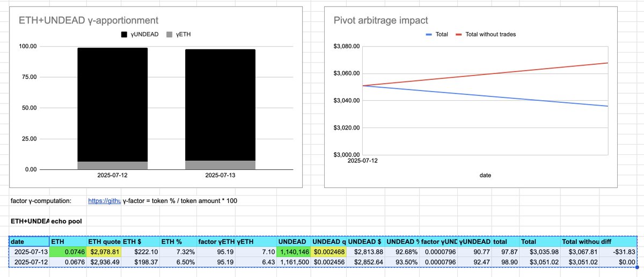The width and height of the screenshot is (644, 277).
Task: Select the 'ETH+UNDEA echo pool' label cell
Action: point(47,221)
